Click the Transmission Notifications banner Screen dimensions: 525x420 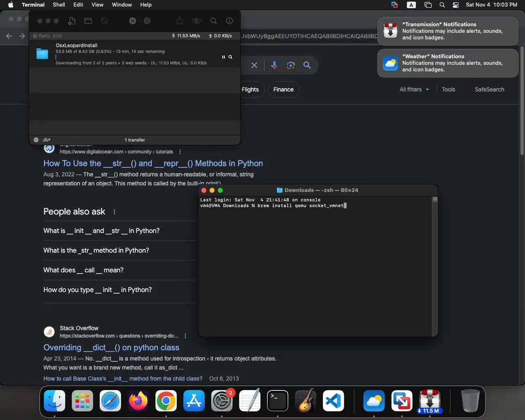(448, 31)
